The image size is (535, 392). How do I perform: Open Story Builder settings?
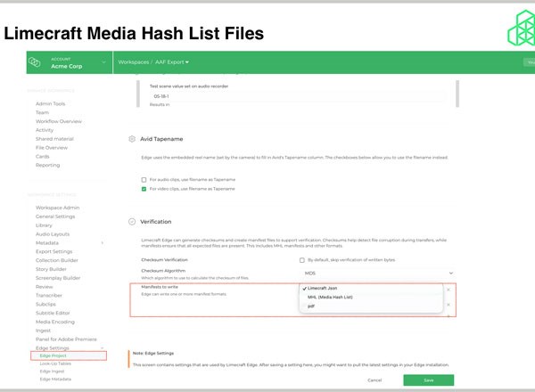click(51, 269)
